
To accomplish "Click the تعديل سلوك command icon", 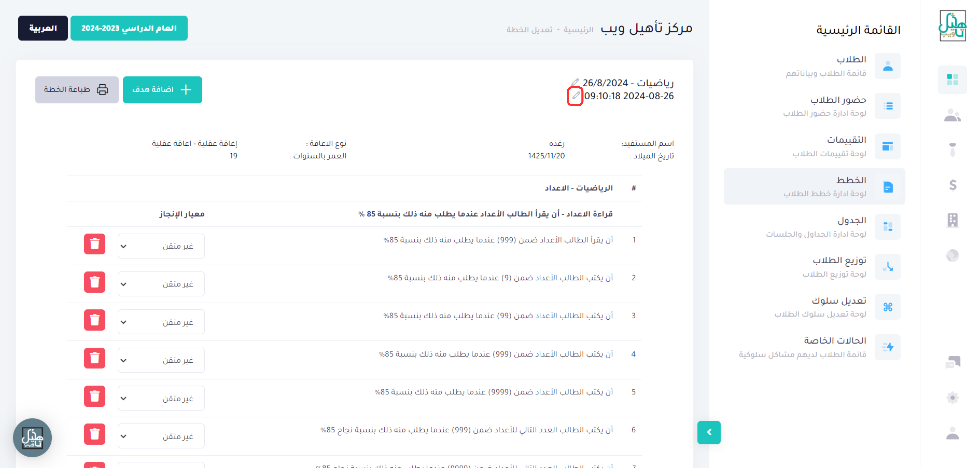I will click(888, 307).
